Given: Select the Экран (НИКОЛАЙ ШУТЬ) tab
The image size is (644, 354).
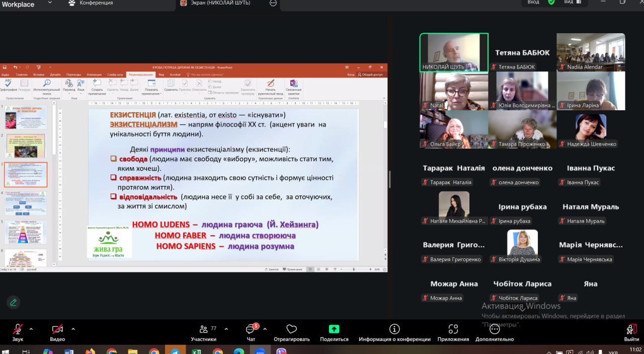Looking at the screenshot, I should coord(221,3).
